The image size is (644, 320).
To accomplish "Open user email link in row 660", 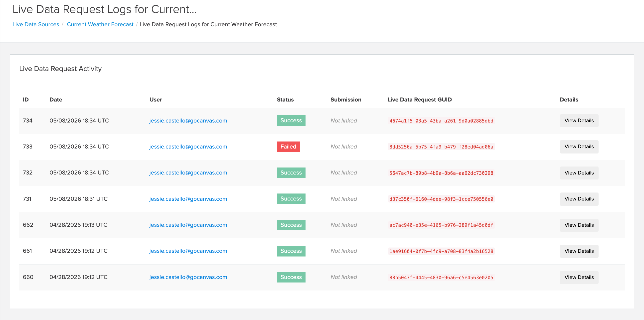I will [188, 277].
